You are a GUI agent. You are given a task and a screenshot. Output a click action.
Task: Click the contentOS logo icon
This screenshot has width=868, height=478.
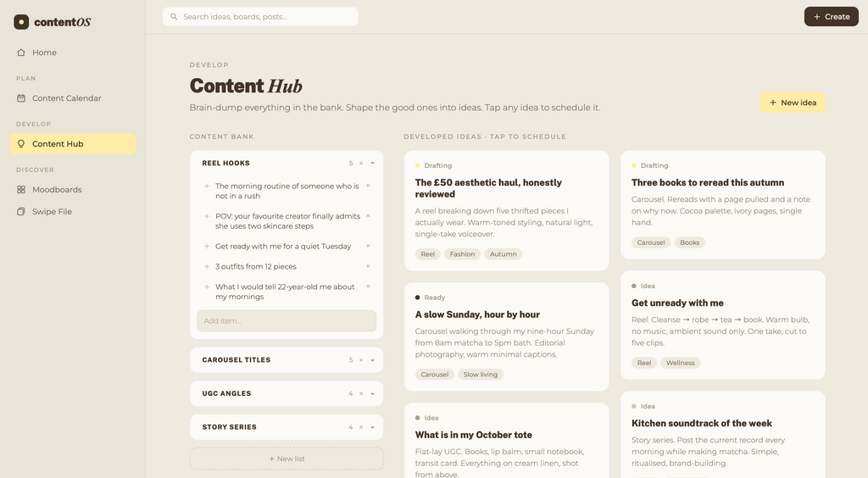pos(21,22)
